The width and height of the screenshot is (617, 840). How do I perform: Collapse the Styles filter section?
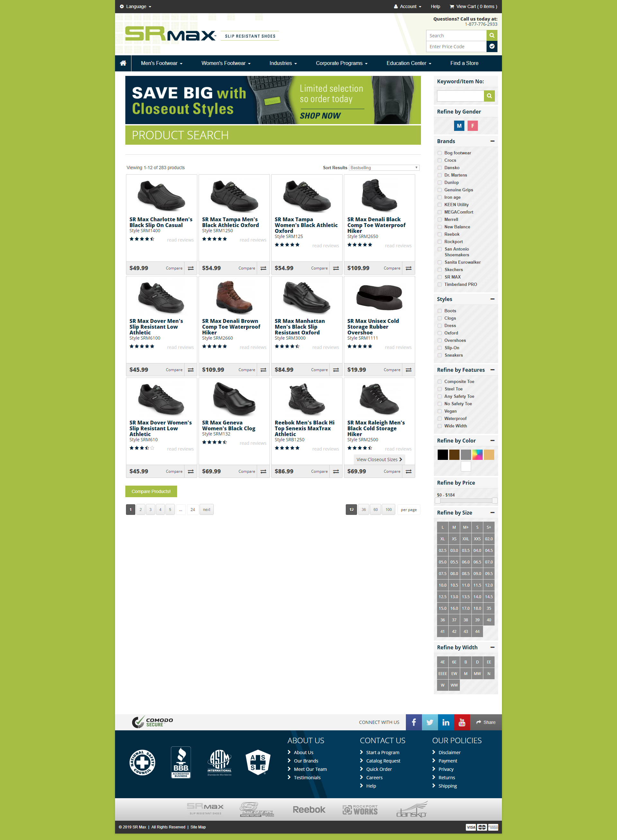click(492, 299)
